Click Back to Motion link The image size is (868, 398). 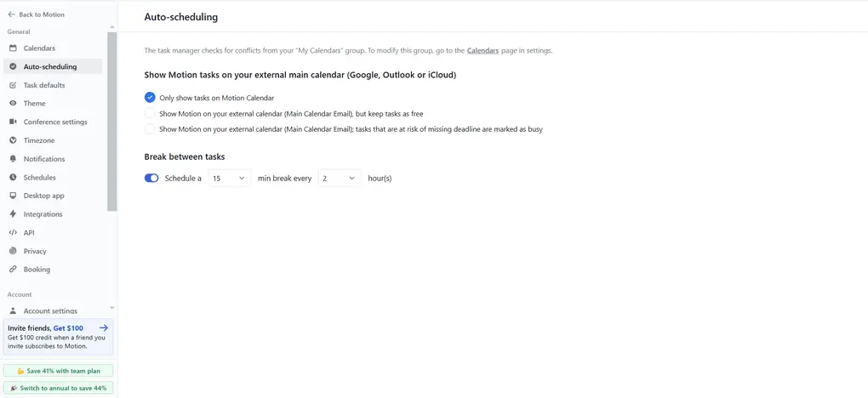tap(36, 14)
